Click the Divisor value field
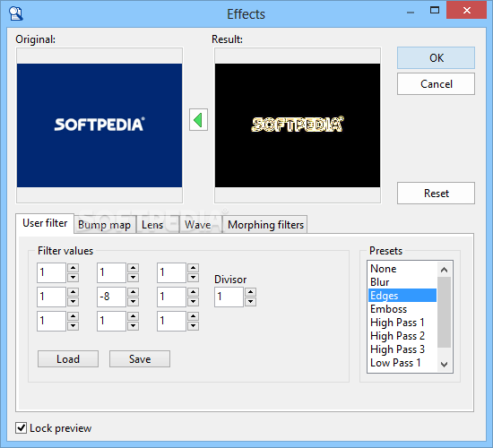Viewport: 493px width, 448px height. (229, 297)
